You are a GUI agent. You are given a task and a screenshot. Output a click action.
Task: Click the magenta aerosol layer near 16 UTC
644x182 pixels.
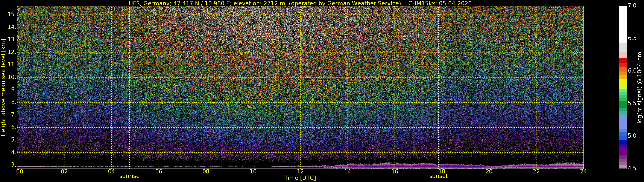pos(395,166)
